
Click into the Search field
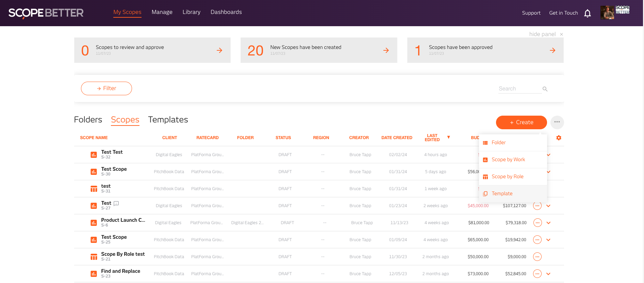tap(519, 89)
